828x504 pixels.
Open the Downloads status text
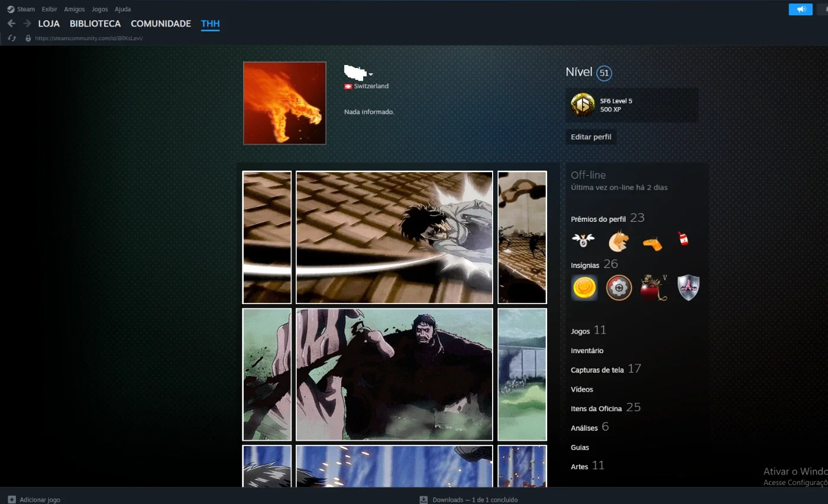pyautogui.click(x=475, y=500)
